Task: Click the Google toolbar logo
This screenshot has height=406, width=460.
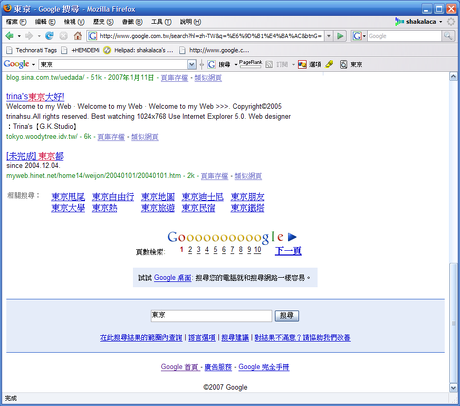Action: coord(16,64)
